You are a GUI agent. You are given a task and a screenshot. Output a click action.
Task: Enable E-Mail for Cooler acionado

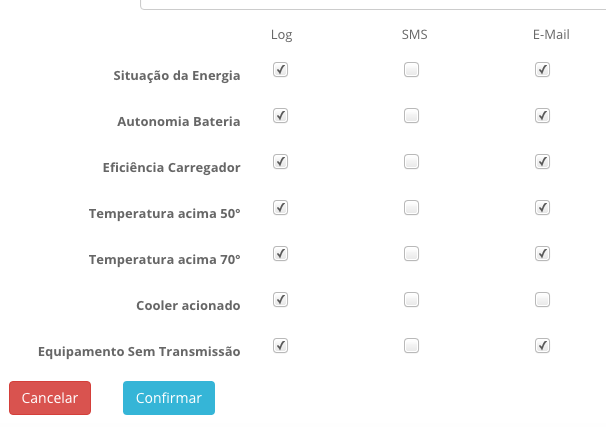(x=542, y=299)
